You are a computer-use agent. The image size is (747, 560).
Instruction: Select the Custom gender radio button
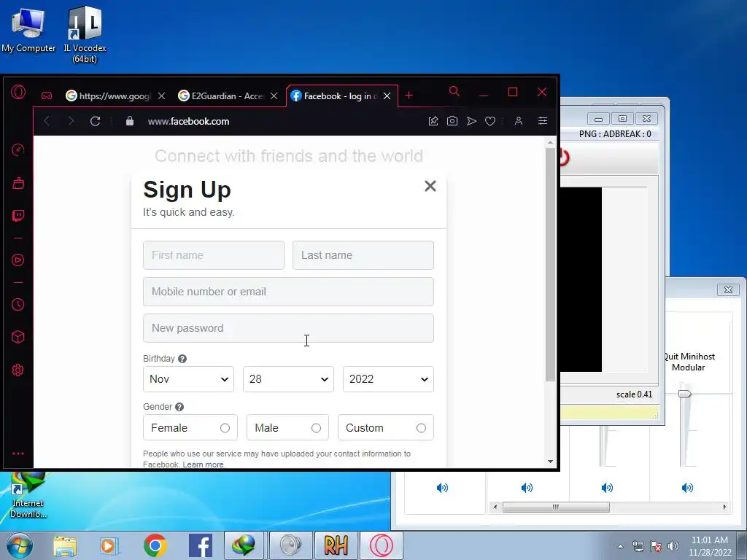coord(421,428)
